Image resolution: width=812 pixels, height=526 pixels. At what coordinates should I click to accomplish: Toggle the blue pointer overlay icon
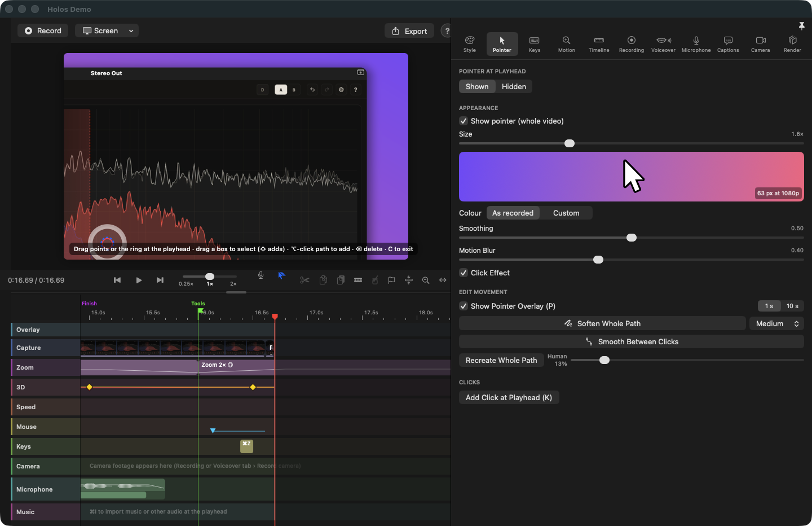click(281, 275)
